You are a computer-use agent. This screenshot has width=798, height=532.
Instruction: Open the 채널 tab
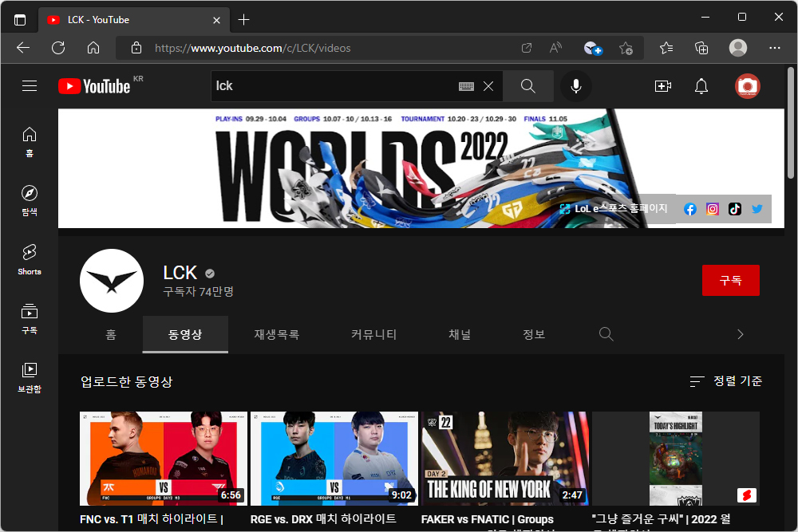pyautogui.click(x=460, y=335)
